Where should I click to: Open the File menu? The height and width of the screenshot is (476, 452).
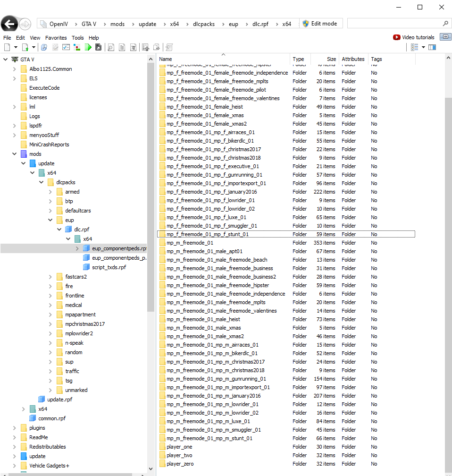[x=7, y=38]
